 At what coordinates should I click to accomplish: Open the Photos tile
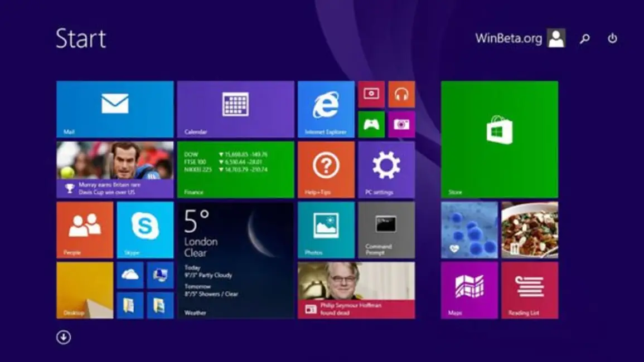(x=326, y=230)
